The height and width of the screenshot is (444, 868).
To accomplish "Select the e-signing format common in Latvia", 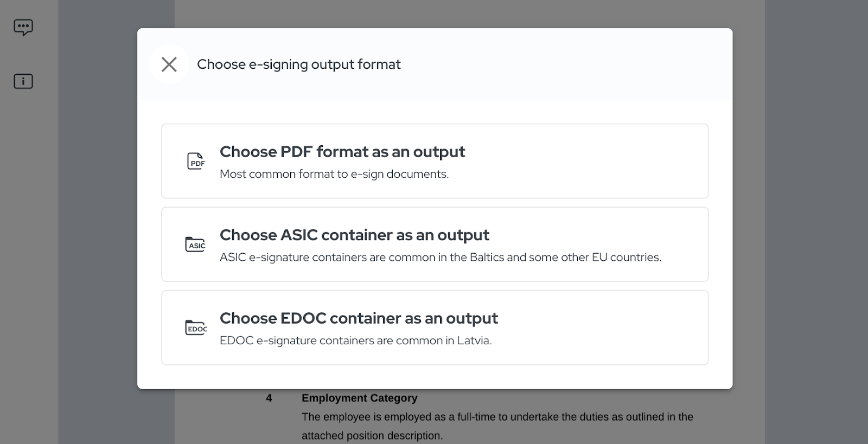I will coord(434,327).
